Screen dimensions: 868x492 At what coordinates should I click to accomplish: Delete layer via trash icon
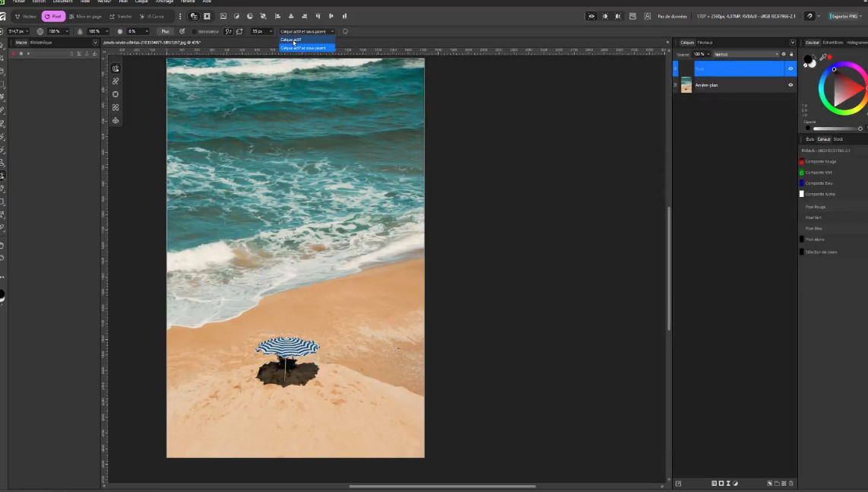[791, 484]
